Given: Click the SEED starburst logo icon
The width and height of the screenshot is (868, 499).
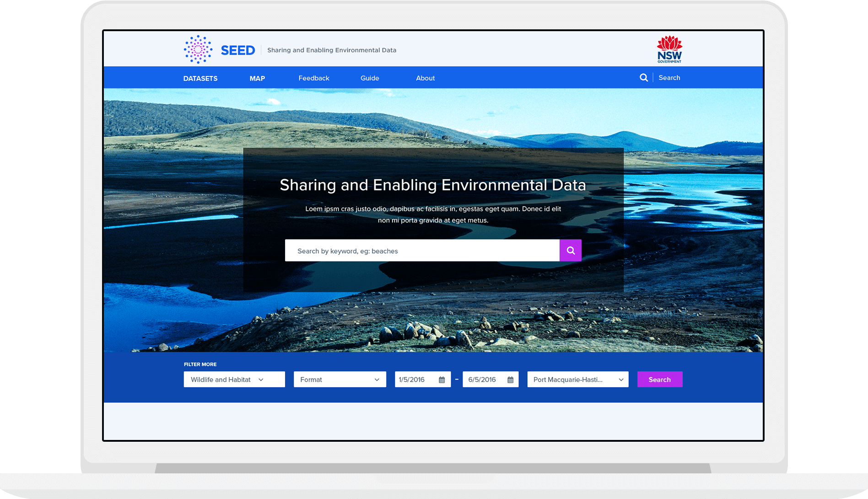Looking at the screenshot, I should (198, 49).
